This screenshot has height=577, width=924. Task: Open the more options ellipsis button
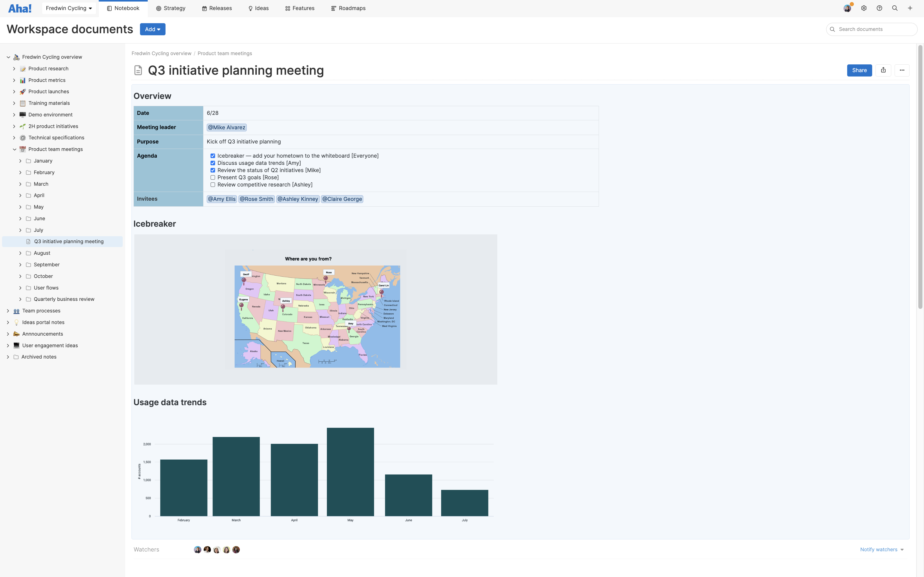click(902, 70)
